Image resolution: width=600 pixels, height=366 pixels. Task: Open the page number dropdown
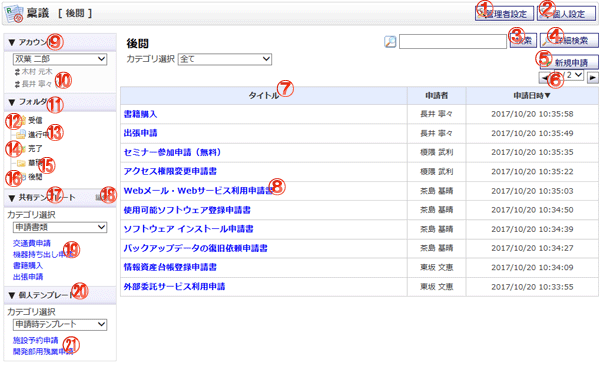point(569,75)
